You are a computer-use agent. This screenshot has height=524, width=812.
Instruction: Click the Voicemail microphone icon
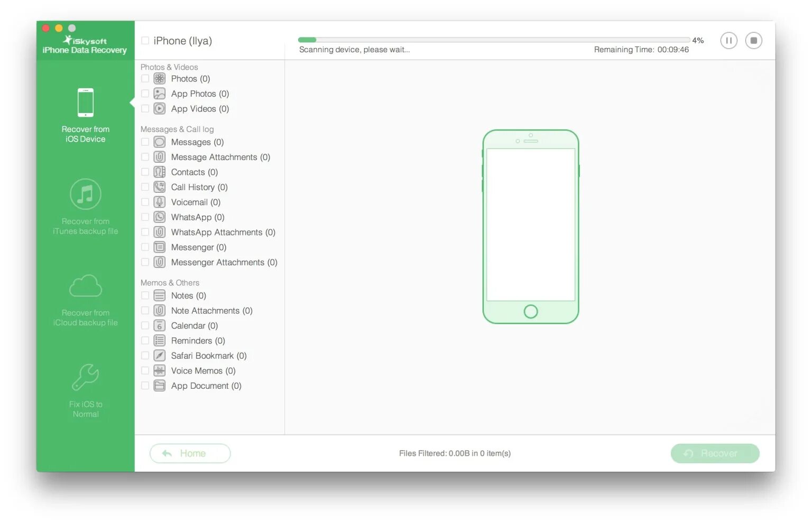160,202
